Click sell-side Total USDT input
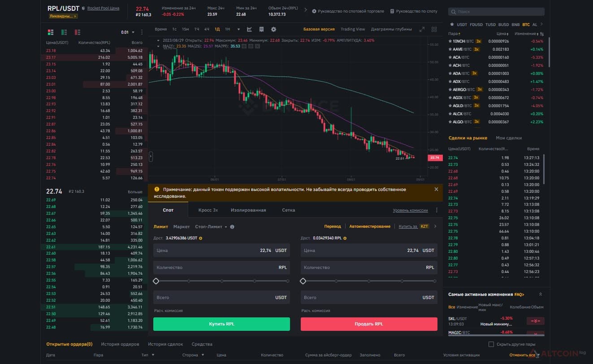Viewport: 593px width, 364px height. 369,297
